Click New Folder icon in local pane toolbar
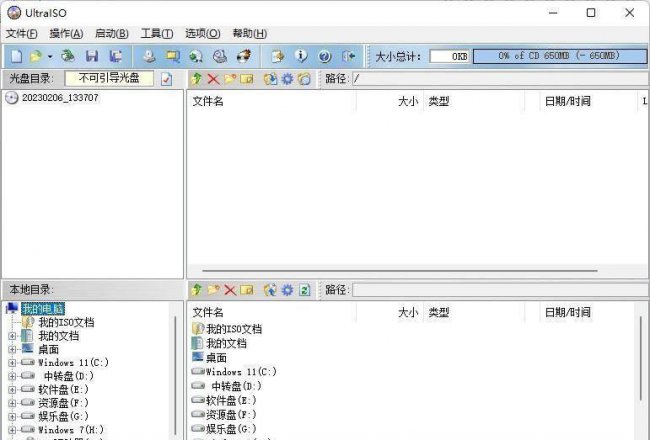Screen dimensions: 650x440 point(213,290)
